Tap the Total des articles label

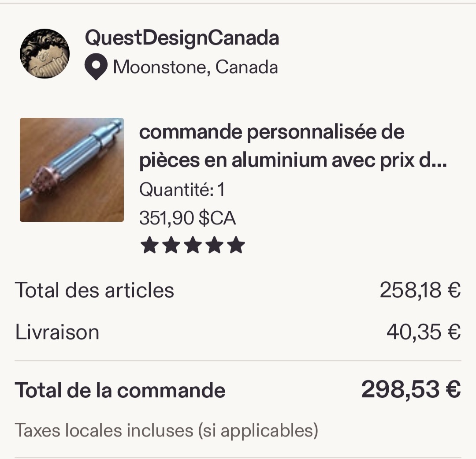pos(95,291)
